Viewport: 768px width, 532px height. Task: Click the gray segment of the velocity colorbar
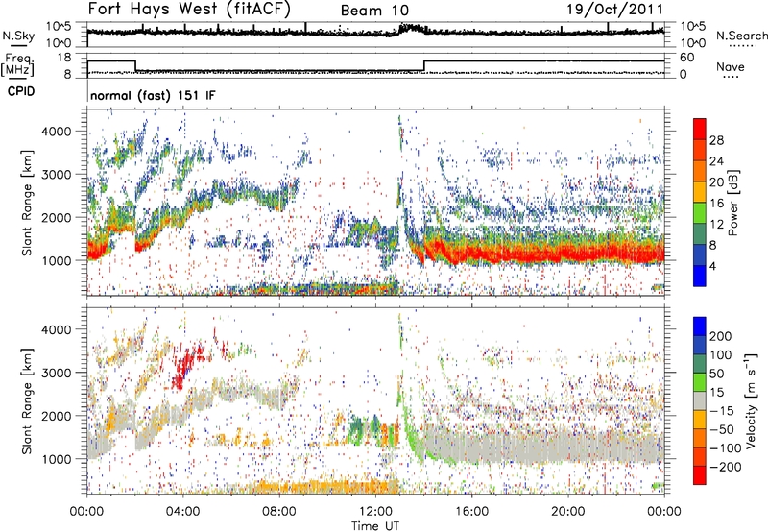(700, 401)
